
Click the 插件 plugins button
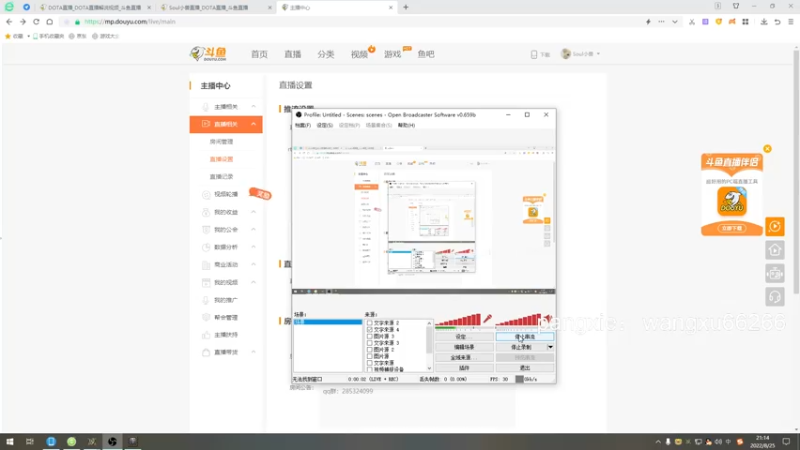pos(464,367)
